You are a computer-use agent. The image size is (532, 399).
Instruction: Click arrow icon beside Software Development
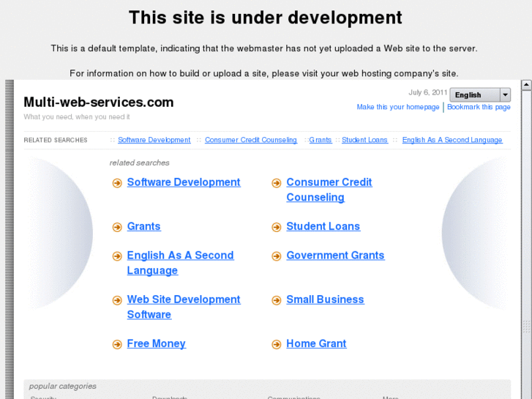point(117,183)
